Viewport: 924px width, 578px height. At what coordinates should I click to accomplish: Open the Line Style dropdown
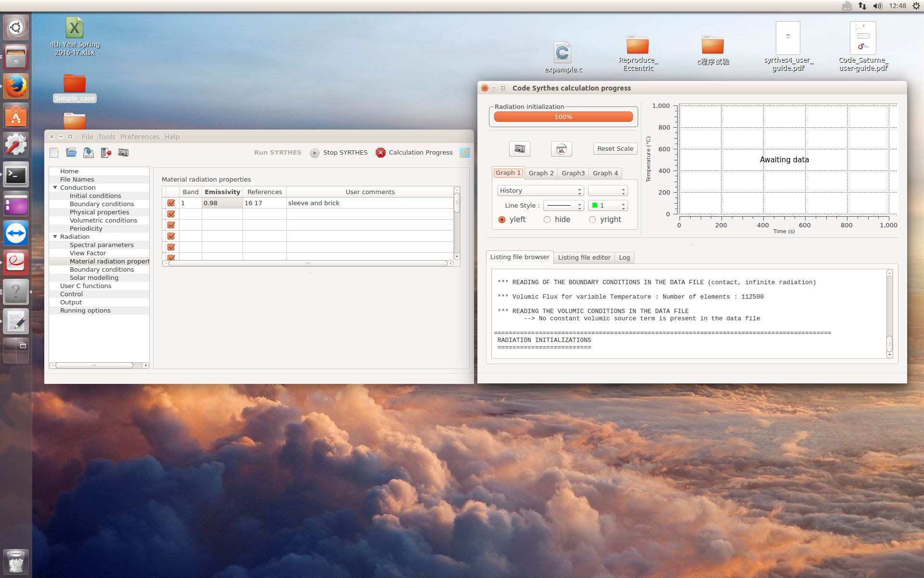pyautogui.click(x=563, y=206)
